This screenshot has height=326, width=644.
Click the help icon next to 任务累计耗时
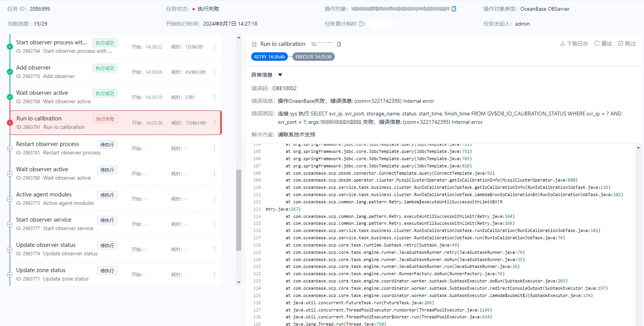(x=362, y=24)
